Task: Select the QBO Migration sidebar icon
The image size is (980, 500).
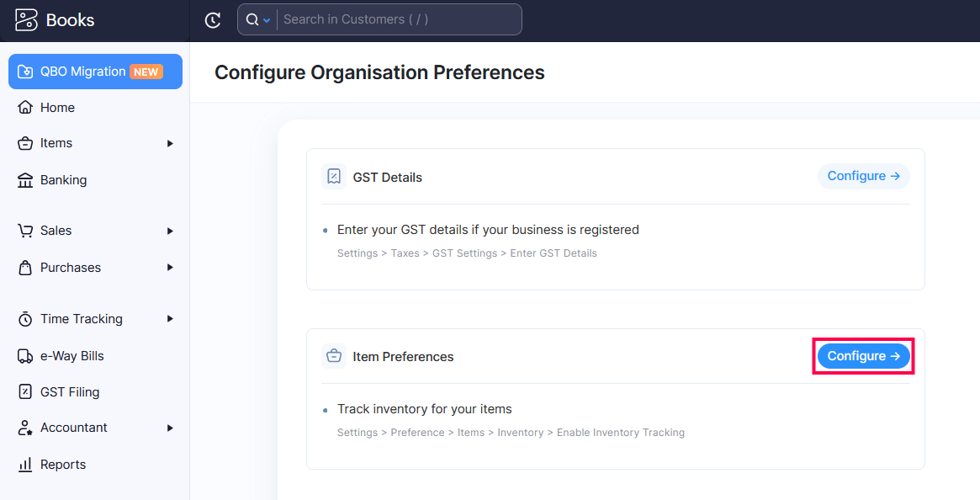Action: click(x=26, y=72)
